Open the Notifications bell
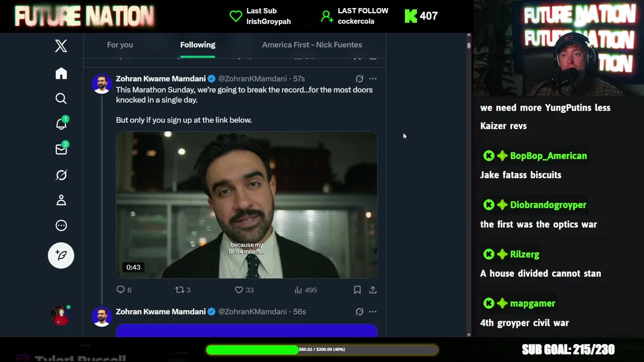Image resolution: width=644 pixels, height=362 pixels. tap(61, 124)
